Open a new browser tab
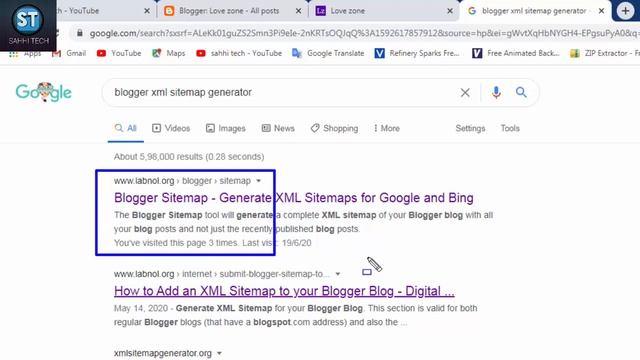The height and width of the screenshot is (360, 640). pos(625,11)
